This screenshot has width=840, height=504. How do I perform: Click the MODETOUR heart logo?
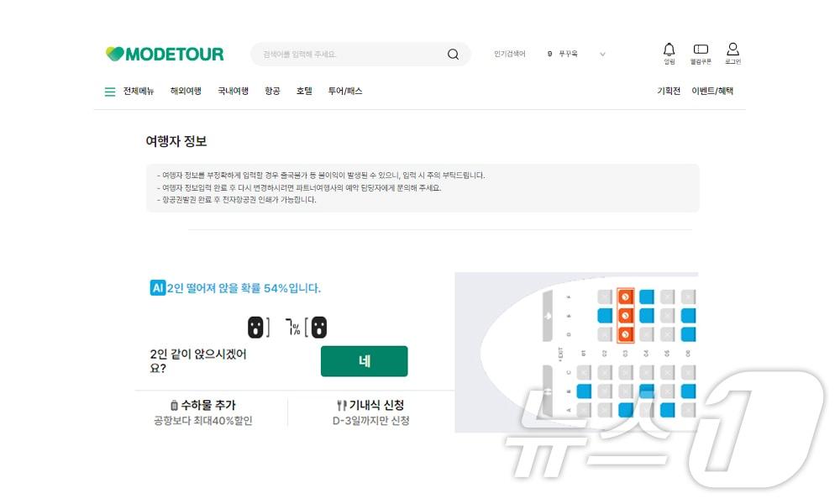115,55
